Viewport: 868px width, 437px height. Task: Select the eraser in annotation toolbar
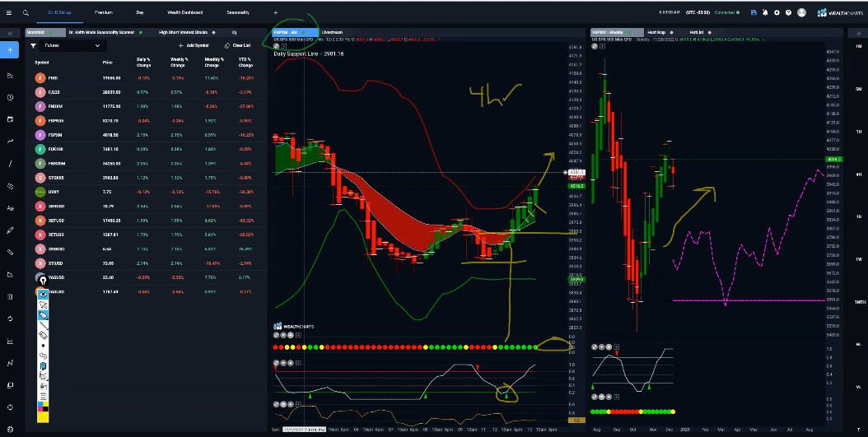click(43, 335)
